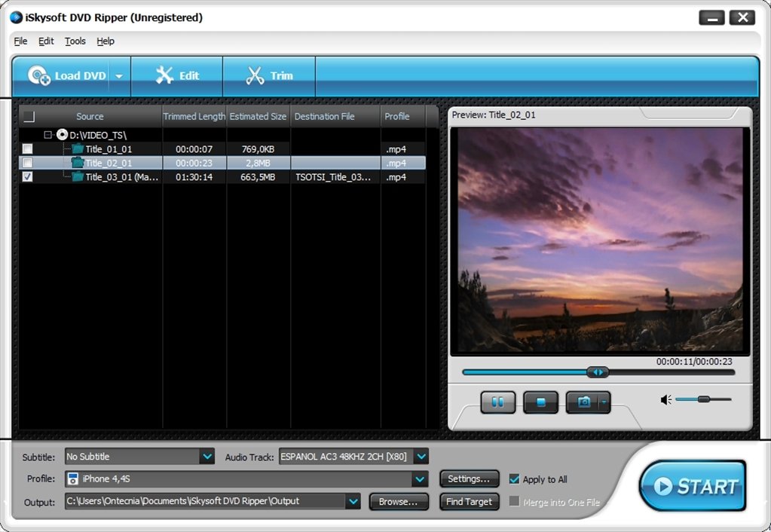The image size is (771, 532).
Task: Click the Trimmed Length column header
Action: (x=194, y=117)
